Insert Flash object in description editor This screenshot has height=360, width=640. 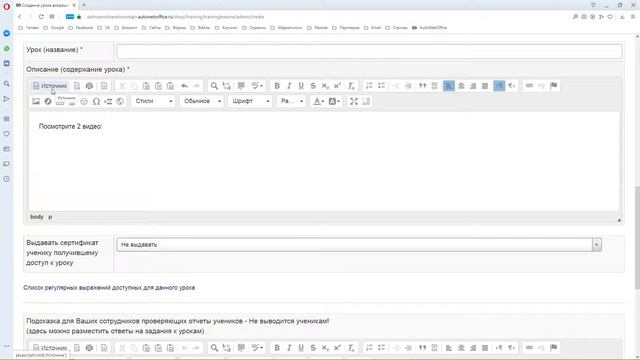pyautogui.click(x=48, y=101)
